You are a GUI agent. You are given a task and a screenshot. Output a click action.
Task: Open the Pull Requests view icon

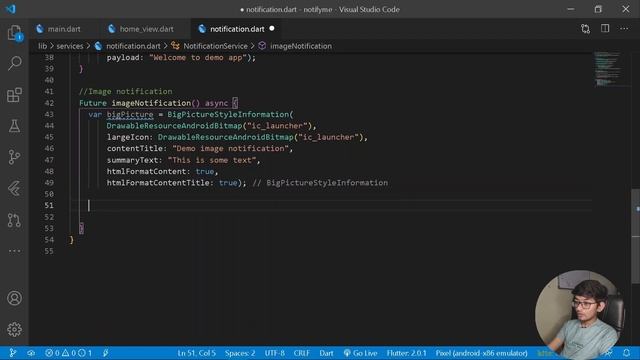(x=14, y=220)
